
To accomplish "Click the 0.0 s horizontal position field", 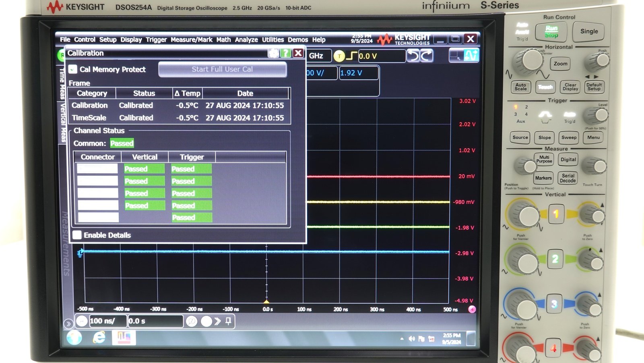I will 155,321.
